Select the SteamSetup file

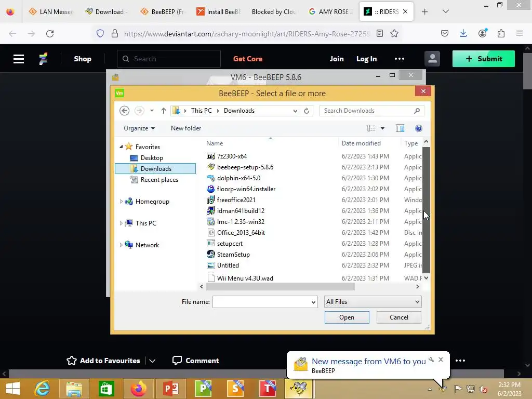coord(228,255)
